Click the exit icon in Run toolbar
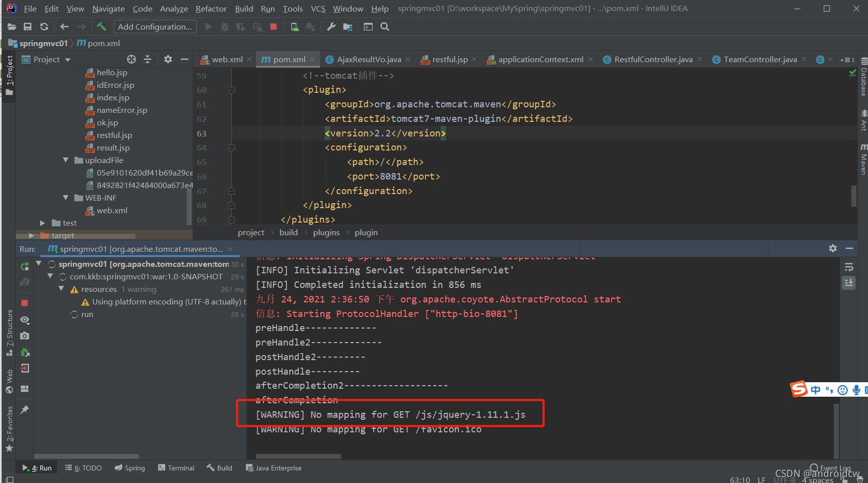The height and width of the screenshot is (483, 868). 25,368
